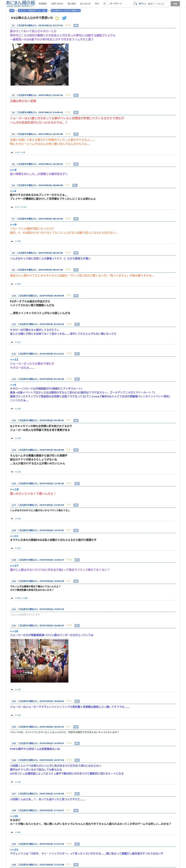
Task: Click the search magnifier icon
Action: pyautogui.click(x=136, y=4)
